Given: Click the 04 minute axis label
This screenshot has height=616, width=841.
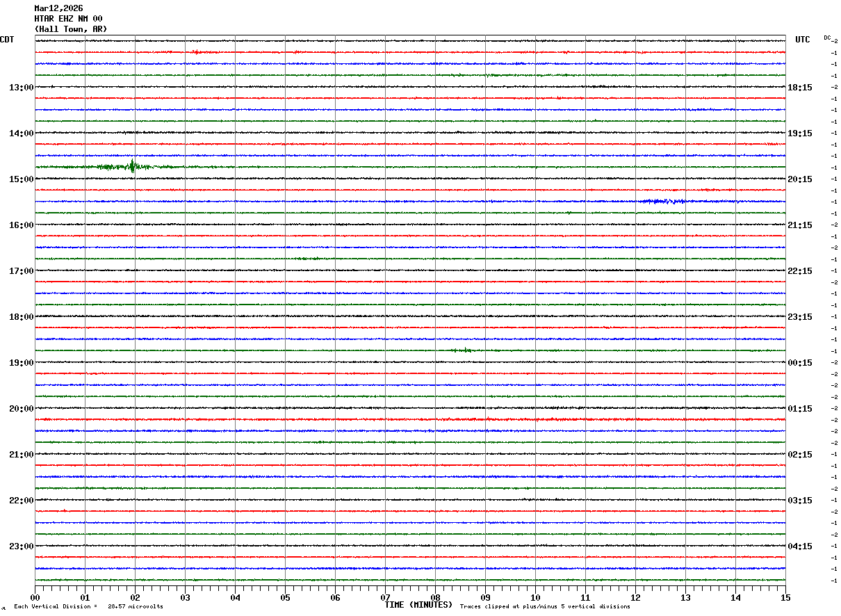Looking at the screenshot, I should [x=236, y=597].
